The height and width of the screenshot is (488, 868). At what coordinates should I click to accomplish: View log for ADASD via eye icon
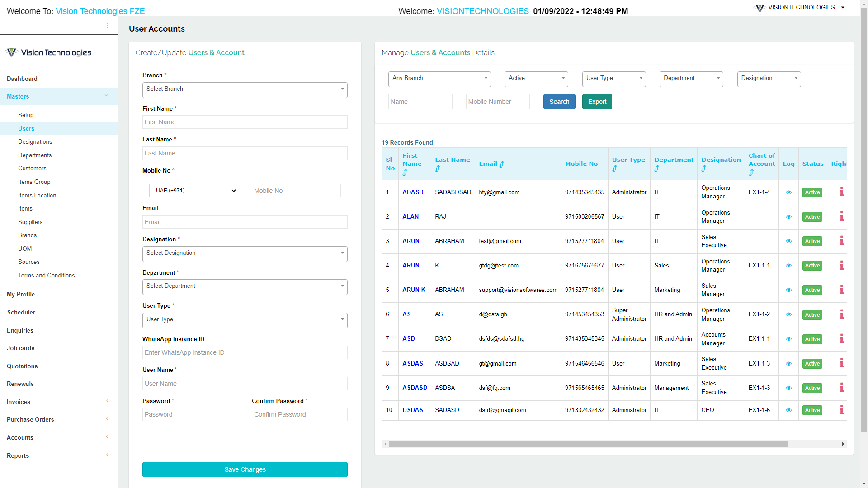tap(789, 192)
